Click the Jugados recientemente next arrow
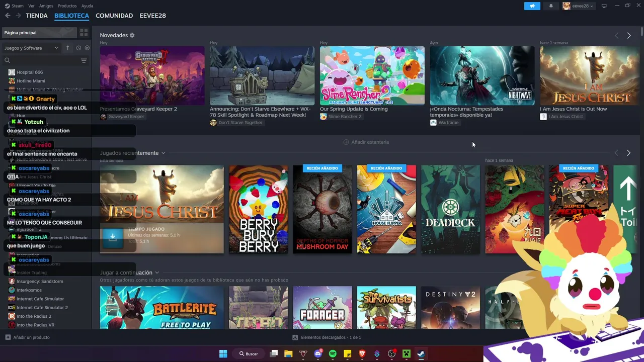Image resolution: width=644 pixels, height=362 pixels. tap(628, 153)
